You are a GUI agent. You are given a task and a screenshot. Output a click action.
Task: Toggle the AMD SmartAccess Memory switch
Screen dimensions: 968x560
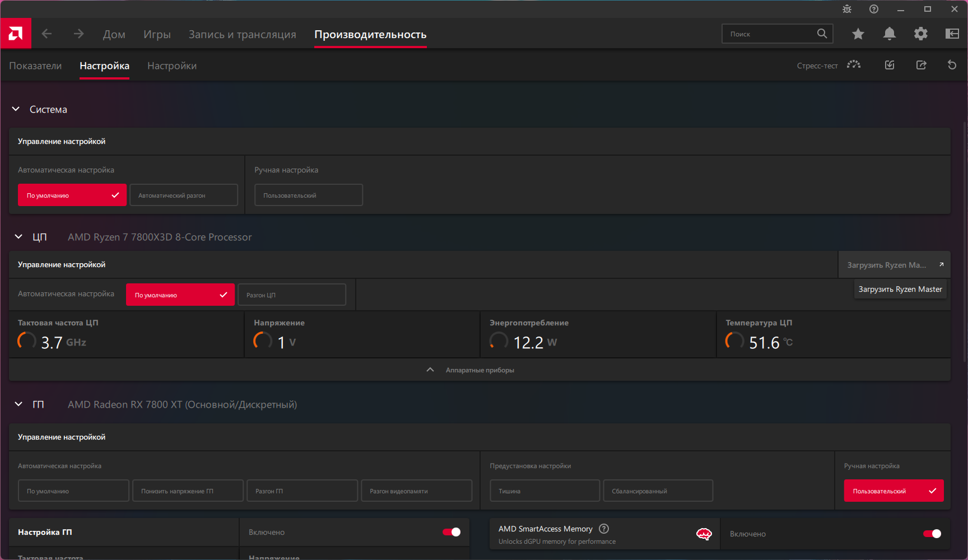coord(932,534)
